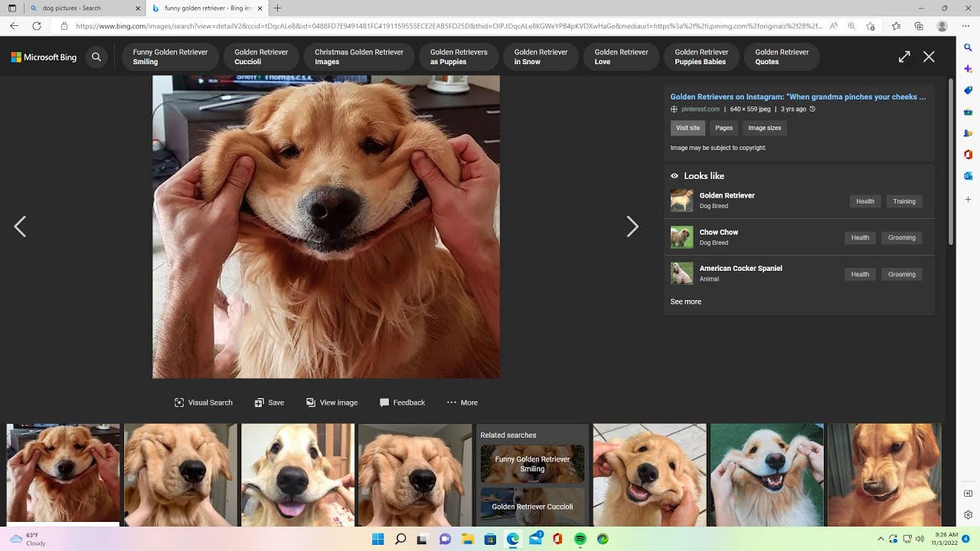Select the Pages tab in details panel

(724, 128)
